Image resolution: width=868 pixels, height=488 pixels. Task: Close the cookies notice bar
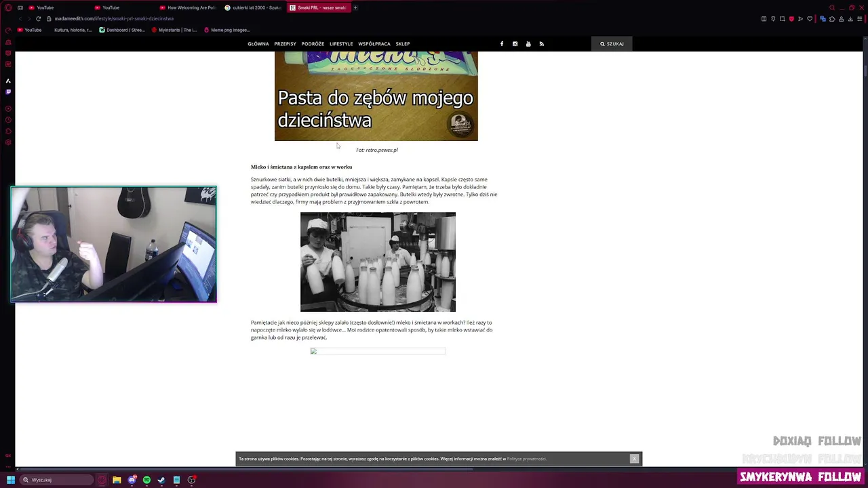pyautogui.click(x=634, y=459)
